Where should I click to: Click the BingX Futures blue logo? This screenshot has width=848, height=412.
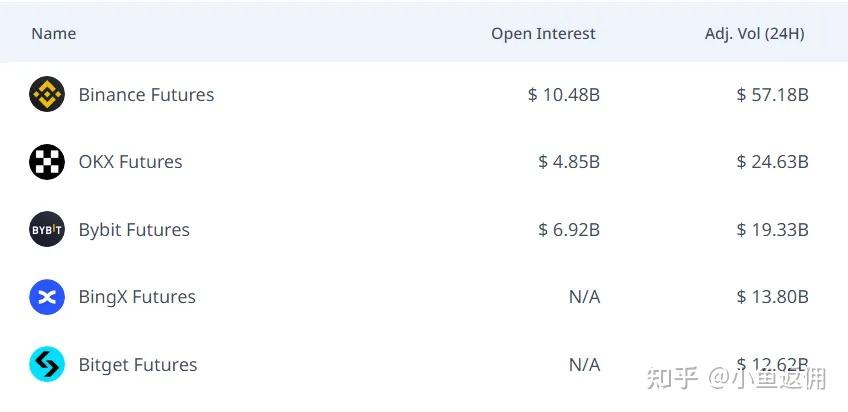pyautogui.click(x=47, y=297)
